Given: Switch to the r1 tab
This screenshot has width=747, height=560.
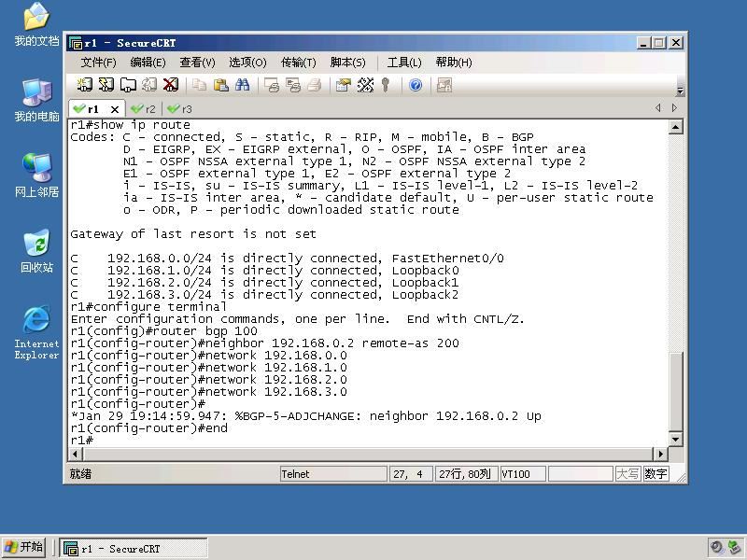Looking at the screenshot, I should (92, 109).
